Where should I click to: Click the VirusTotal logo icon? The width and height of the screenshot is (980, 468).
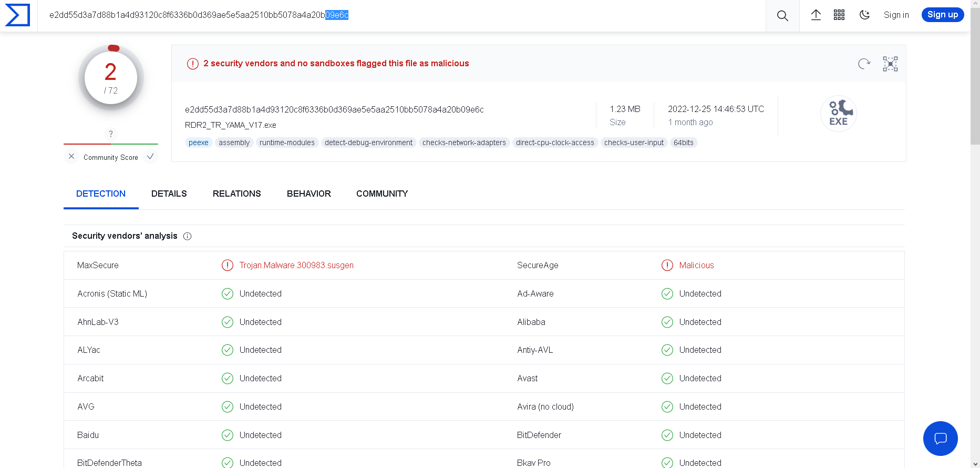(17, 15)
